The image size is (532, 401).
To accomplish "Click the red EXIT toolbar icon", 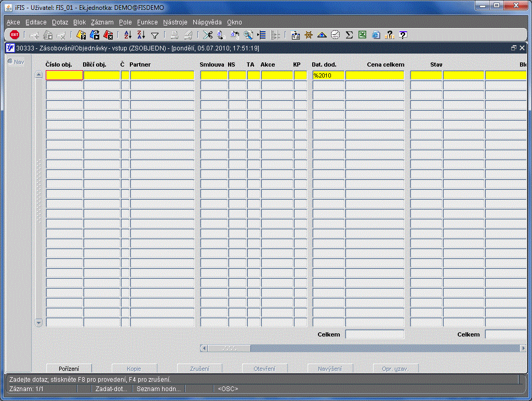I will pos(15,35).
